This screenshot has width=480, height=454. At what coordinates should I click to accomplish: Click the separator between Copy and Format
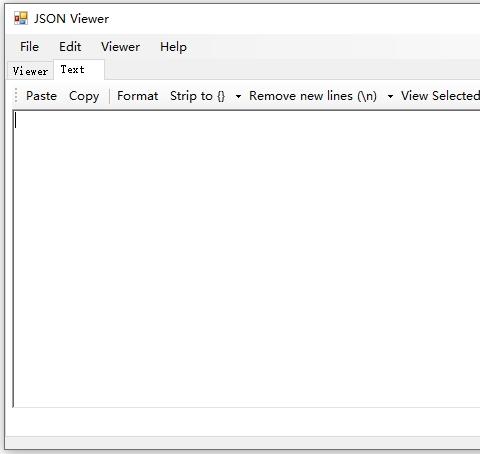tap(109, 96)
